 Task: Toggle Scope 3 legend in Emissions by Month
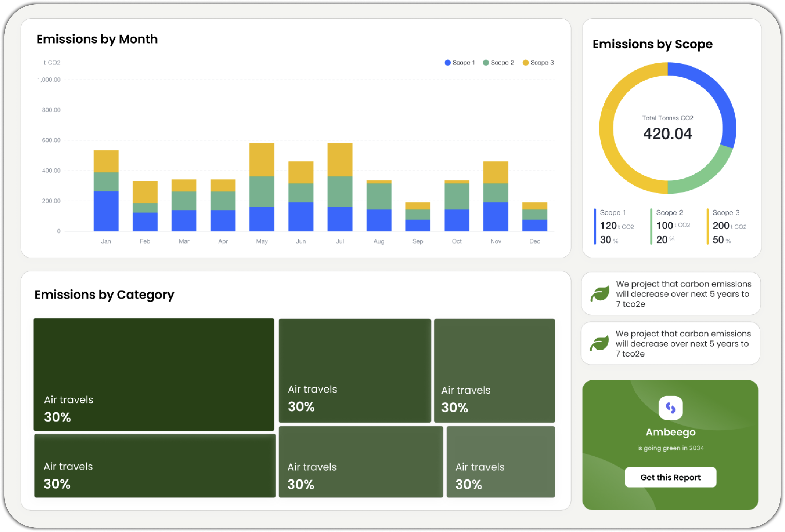(538, 63)
